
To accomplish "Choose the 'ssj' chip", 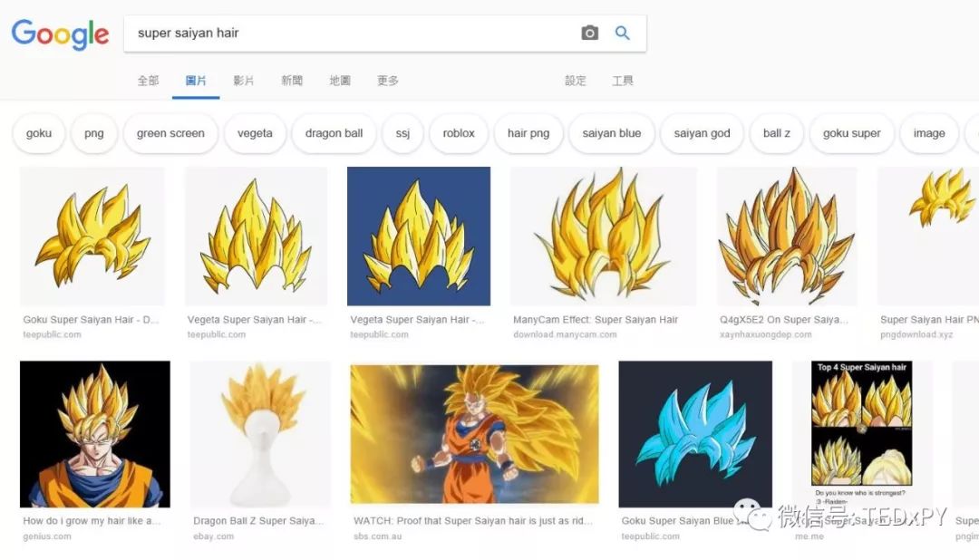I will coord(402,133).
